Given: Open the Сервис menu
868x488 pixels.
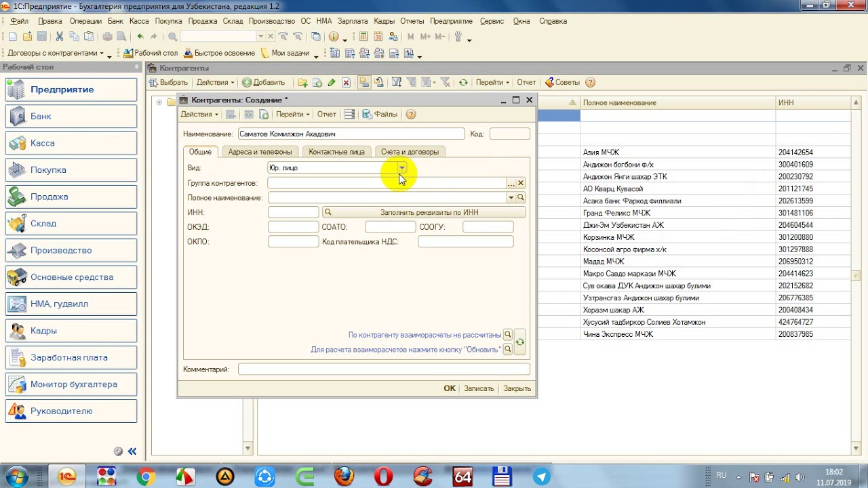Looking at the screenshot, I should click(492, 21).
